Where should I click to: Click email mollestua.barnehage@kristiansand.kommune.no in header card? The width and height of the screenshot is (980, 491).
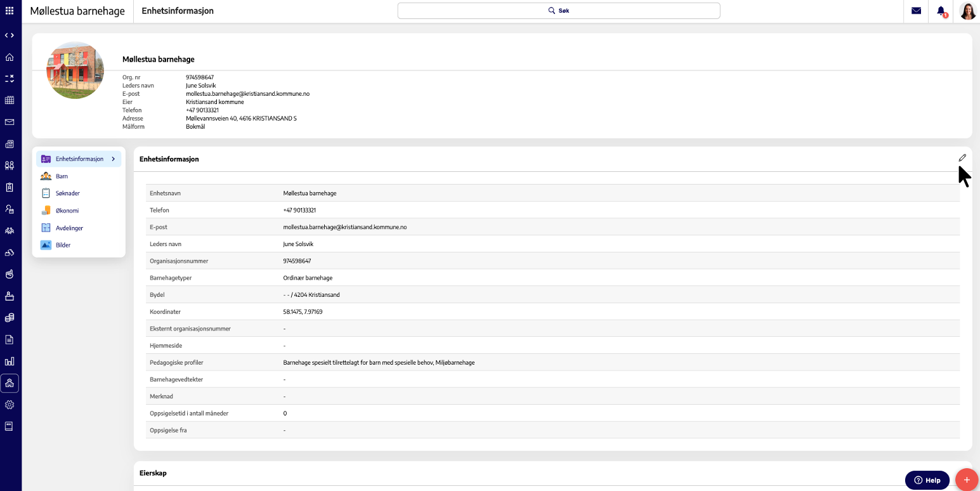[x=247, y=94]
